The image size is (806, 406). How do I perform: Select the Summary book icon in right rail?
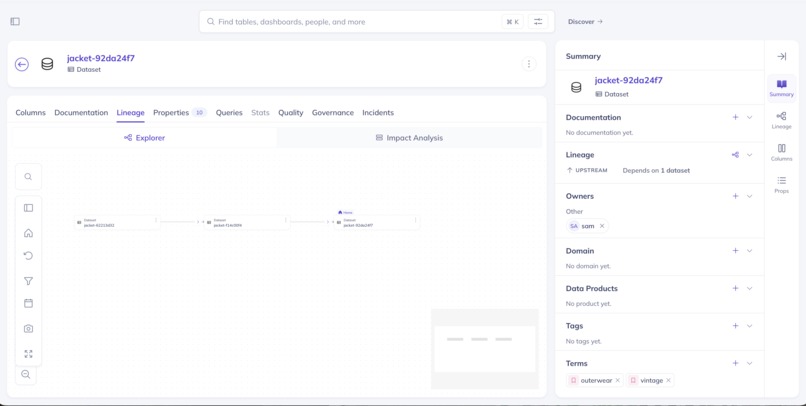781,87
